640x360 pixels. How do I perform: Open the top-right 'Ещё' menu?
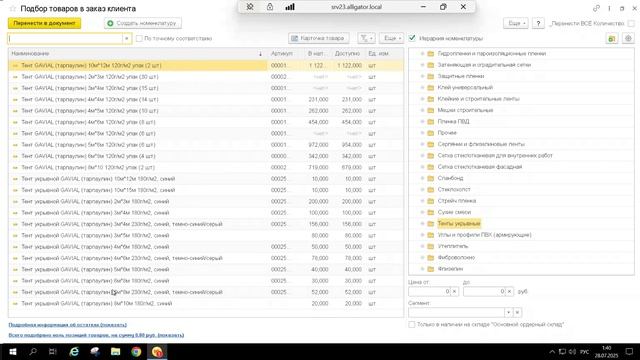tap(516, 23)
